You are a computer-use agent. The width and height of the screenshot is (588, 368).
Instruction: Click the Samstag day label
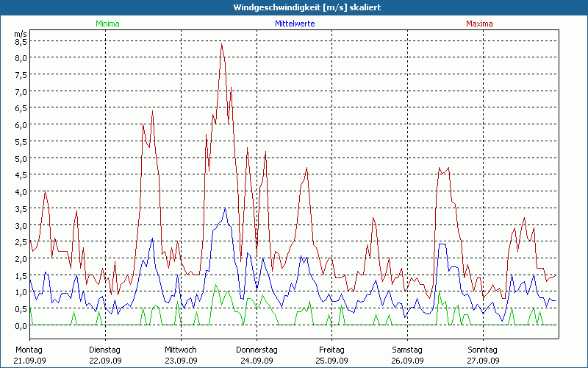tap(407, 350)
